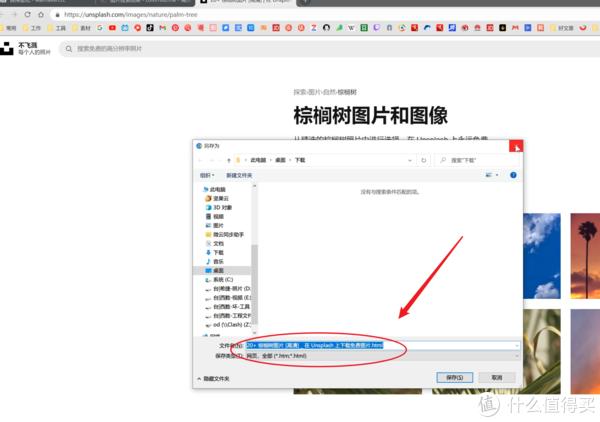Screen dimensions: 600x422
Task: Open the TikTok bookmark icon
Action: (150, 28)
